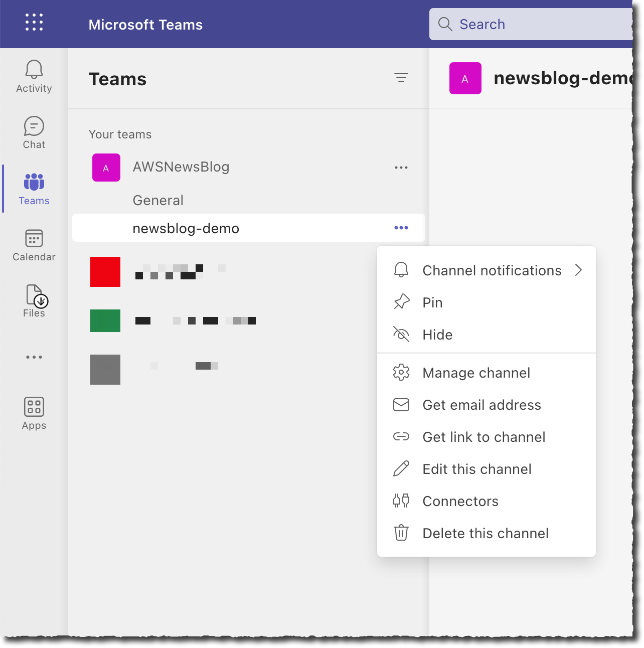Expand the Channel notifications submenu

point(492,270)
